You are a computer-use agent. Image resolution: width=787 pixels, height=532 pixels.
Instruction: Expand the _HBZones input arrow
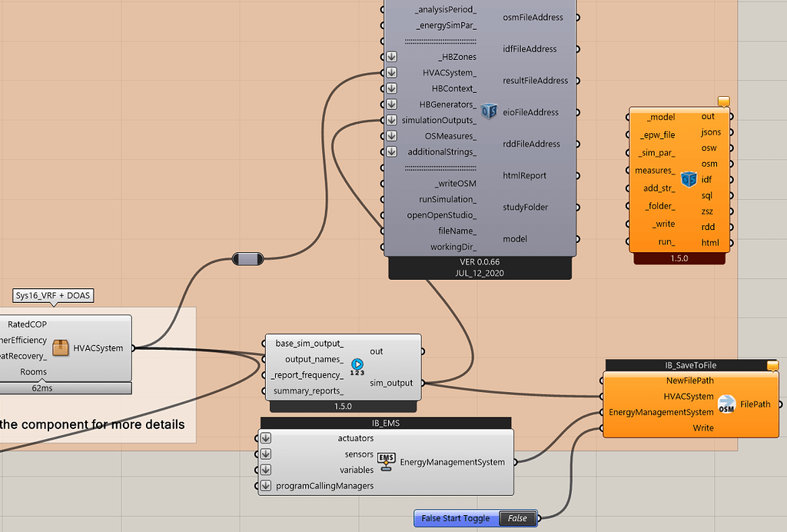pyautogui.click(x=391, y=56)
